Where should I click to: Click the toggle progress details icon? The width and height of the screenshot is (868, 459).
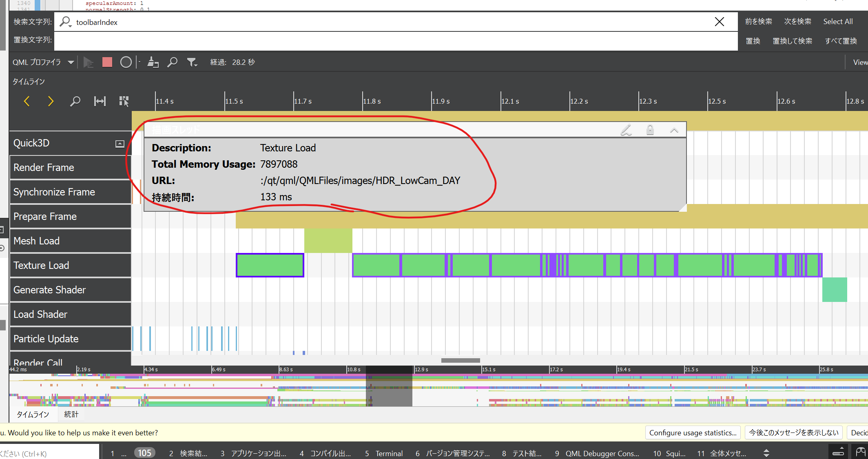(839, 452)
